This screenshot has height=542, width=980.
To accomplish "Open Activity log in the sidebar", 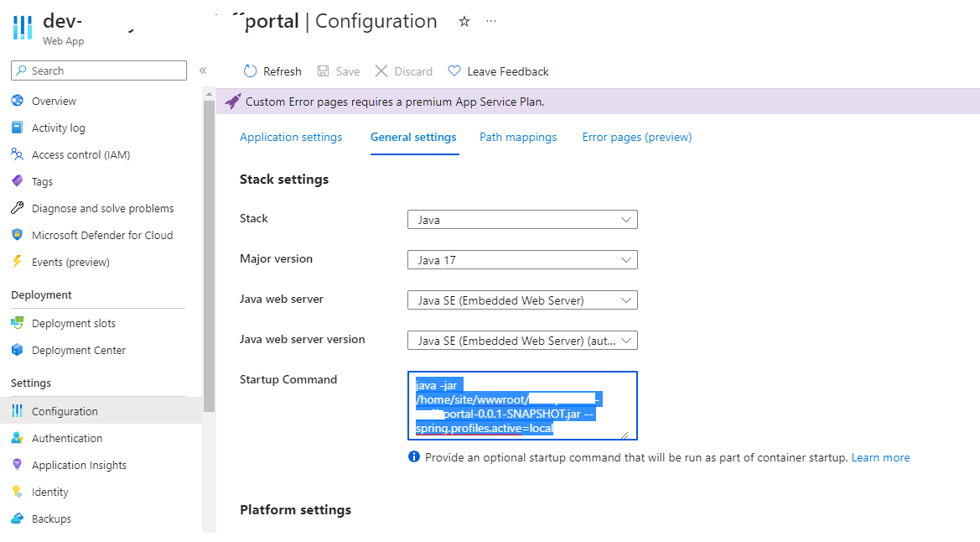I will (x=58, y=128).
